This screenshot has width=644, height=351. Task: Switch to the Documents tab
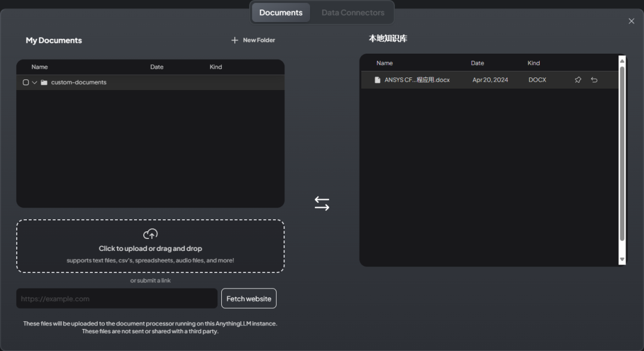click(x=281, y=13)
